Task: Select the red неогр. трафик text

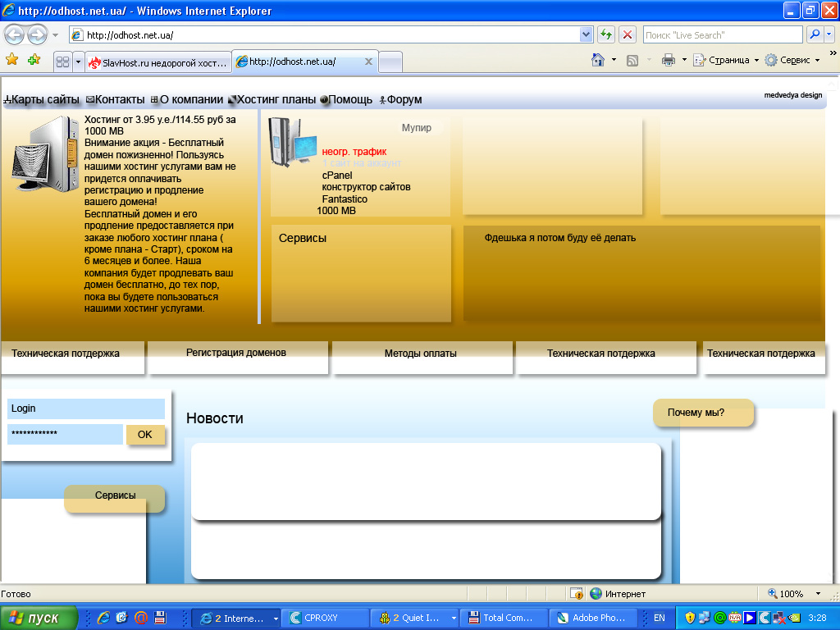Action: point(354,152)
